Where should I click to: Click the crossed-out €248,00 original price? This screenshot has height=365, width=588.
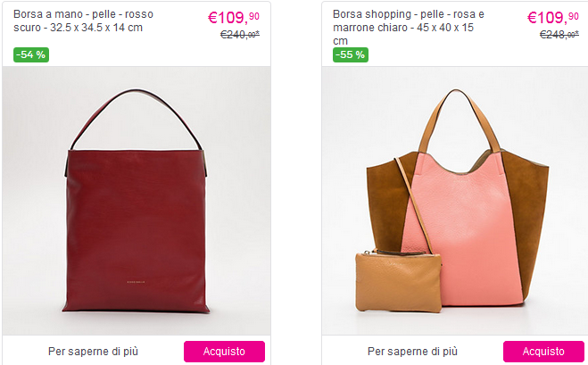coord(559,35)
